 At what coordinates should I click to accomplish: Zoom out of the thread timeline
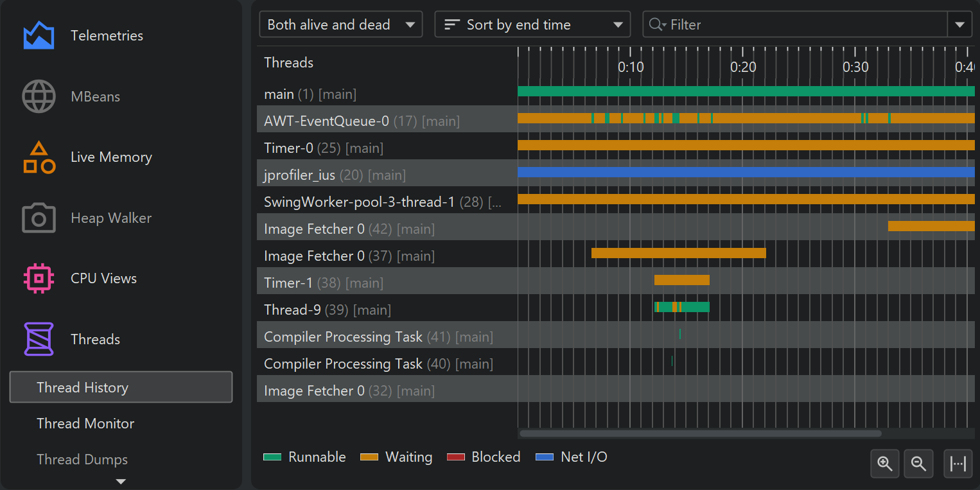(918, 464)
